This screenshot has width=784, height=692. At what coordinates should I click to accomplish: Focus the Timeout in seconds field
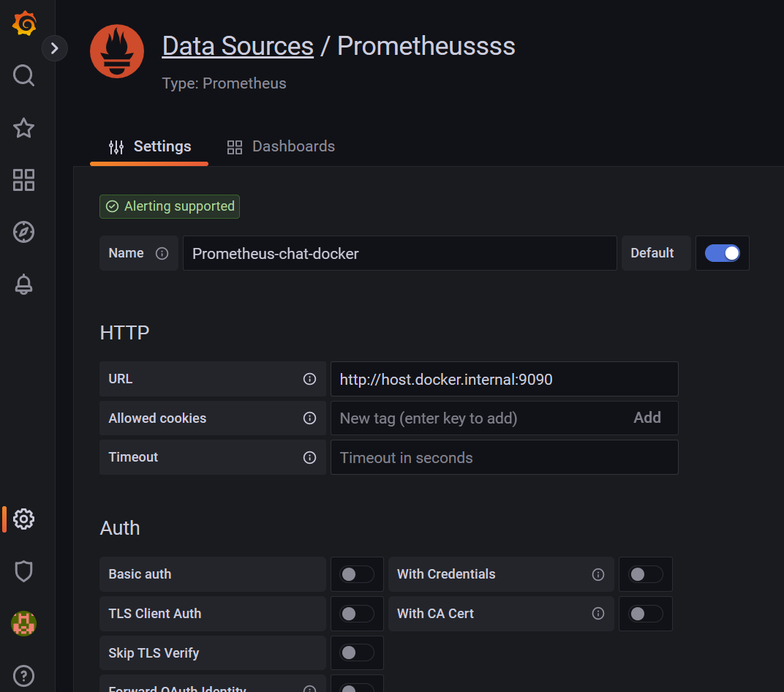pos(504,457)
